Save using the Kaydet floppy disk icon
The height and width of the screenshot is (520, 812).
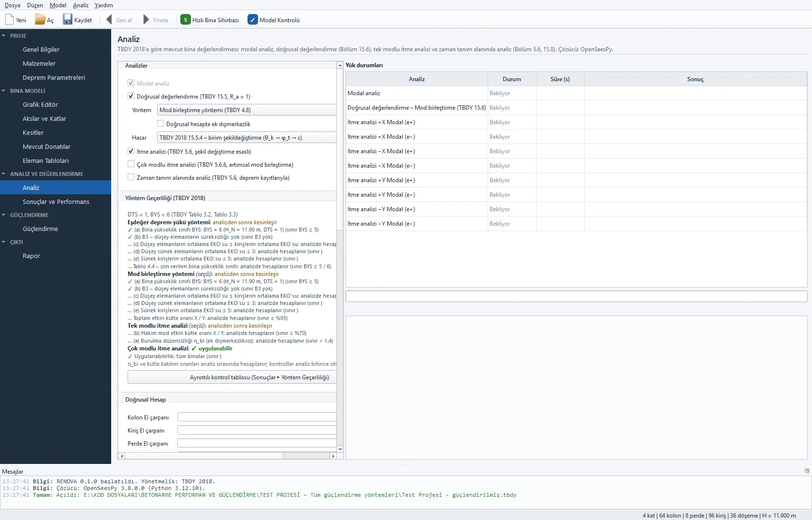68,20
